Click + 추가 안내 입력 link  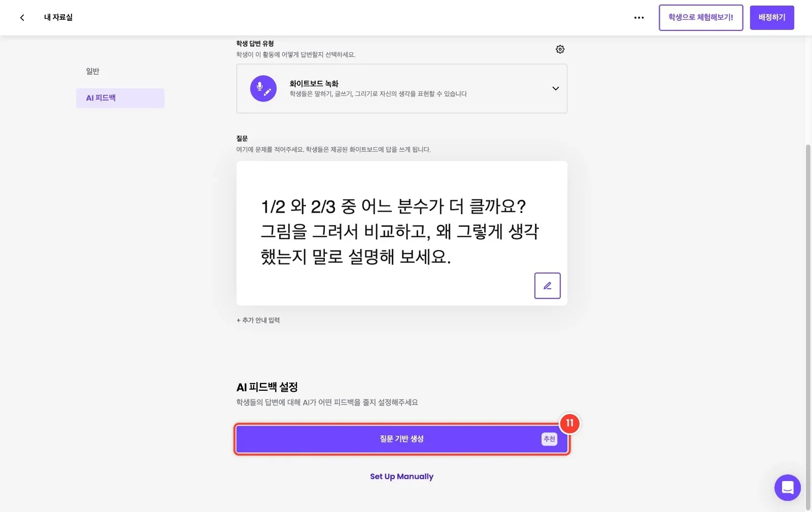click(258, 320)
